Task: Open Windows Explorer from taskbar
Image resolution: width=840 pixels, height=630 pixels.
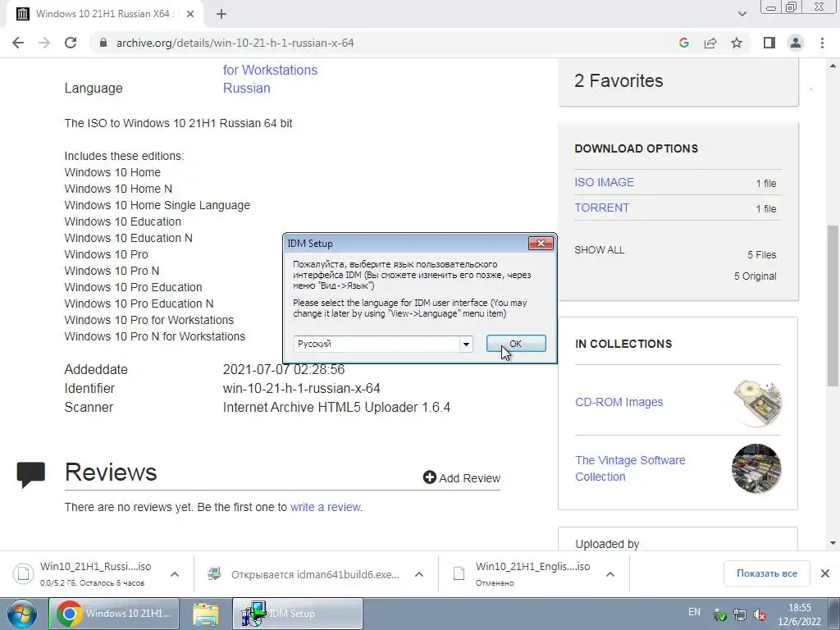Action: click(x=206, y=614)
